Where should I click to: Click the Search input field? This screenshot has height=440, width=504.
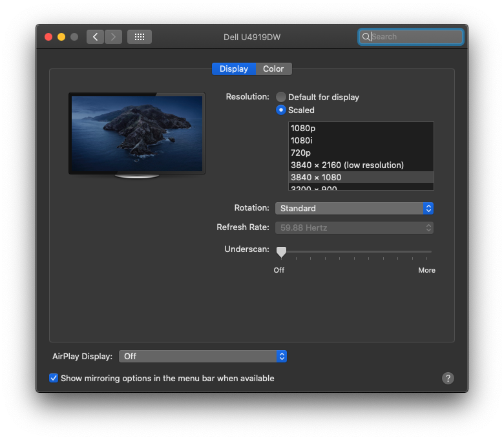coord(411,37)
